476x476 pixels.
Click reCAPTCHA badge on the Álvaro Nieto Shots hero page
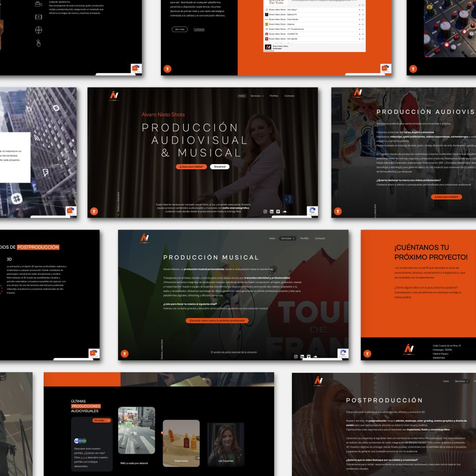[x=312, y=211]
